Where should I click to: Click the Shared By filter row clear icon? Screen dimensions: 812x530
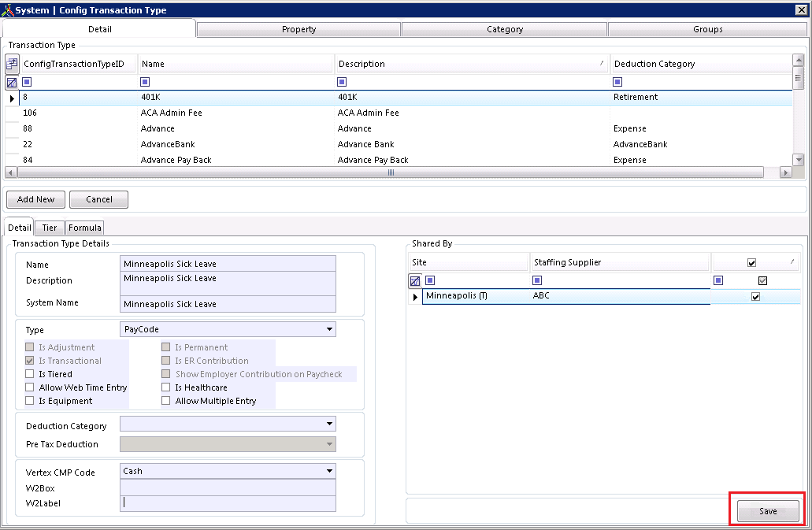pyautogui.click(x=415, y=280)
